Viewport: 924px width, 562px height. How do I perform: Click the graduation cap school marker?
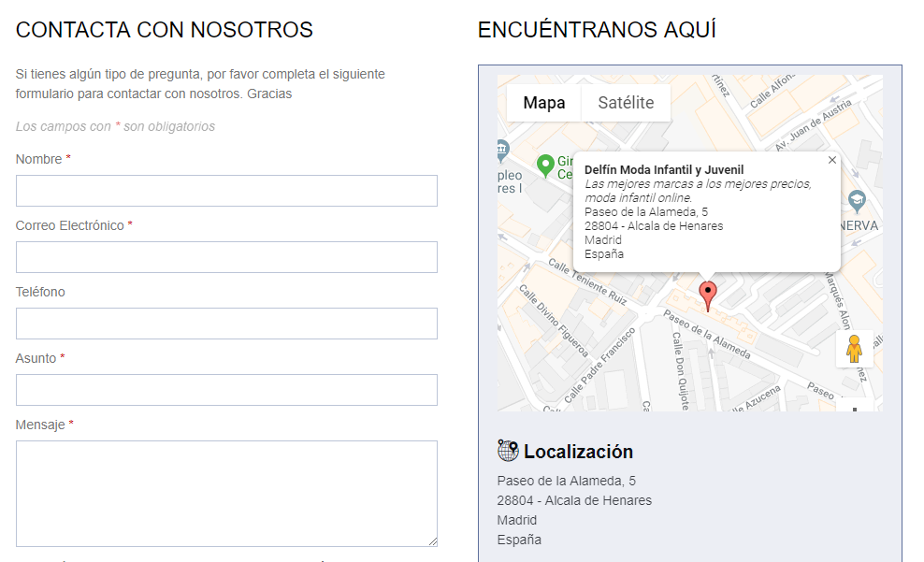[x=857, y=200]
